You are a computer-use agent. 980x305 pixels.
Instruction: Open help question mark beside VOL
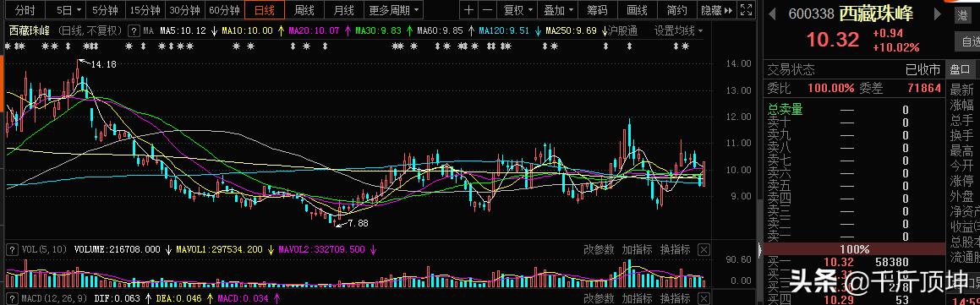tap(11, 249)
